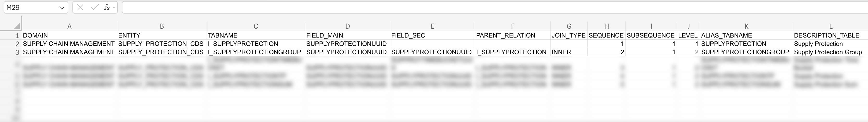The image size is (868, 122).
Task: Click the cancel (X) formula bar icon
Action: tap(80, 7)
